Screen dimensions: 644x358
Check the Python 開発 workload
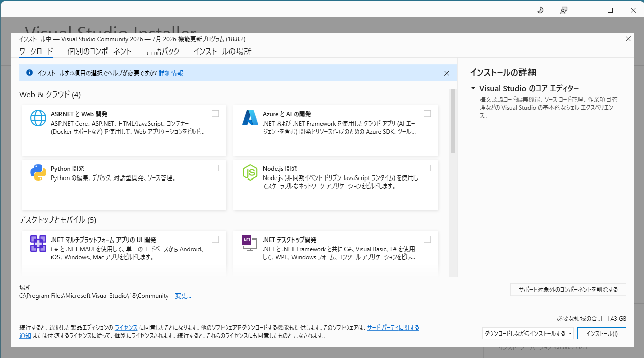coord(215,168)
